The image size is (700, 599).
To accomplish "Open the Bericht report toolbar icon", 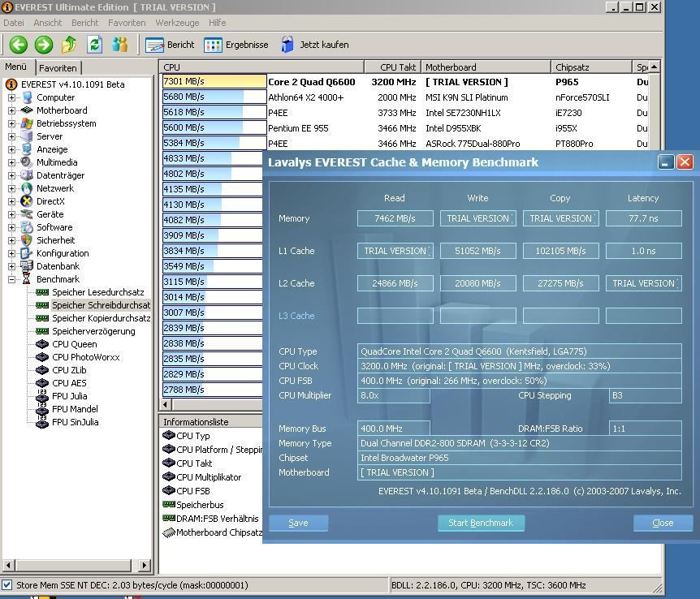I will 155,45.
